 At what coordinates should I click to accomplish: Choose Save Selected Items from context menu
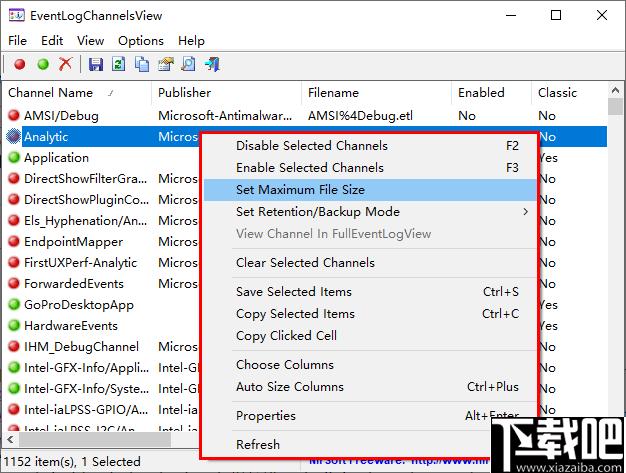(370, 292)
